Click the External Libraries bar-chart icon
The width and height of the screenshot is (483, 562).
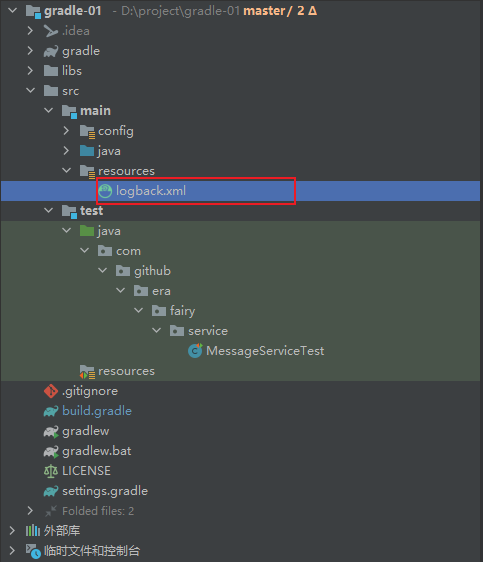[33, 530]
